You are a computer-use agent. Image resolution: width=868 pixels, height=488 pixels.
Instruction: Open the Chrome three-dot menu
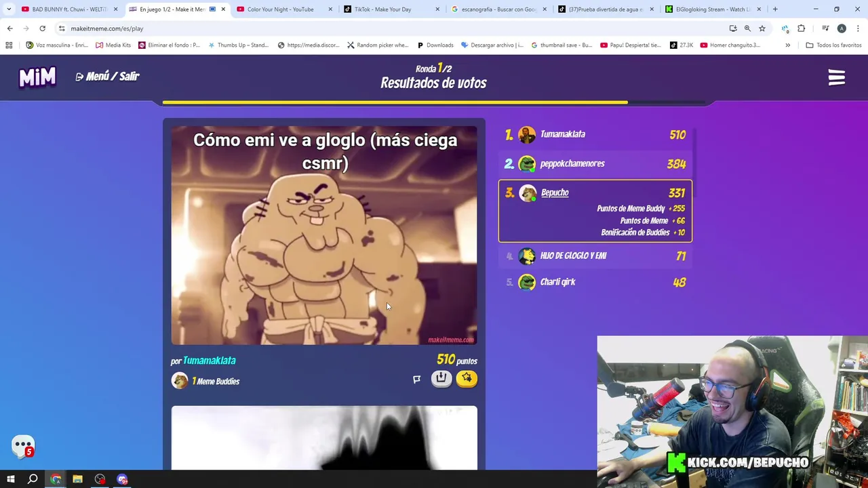(x=858, y=28)
